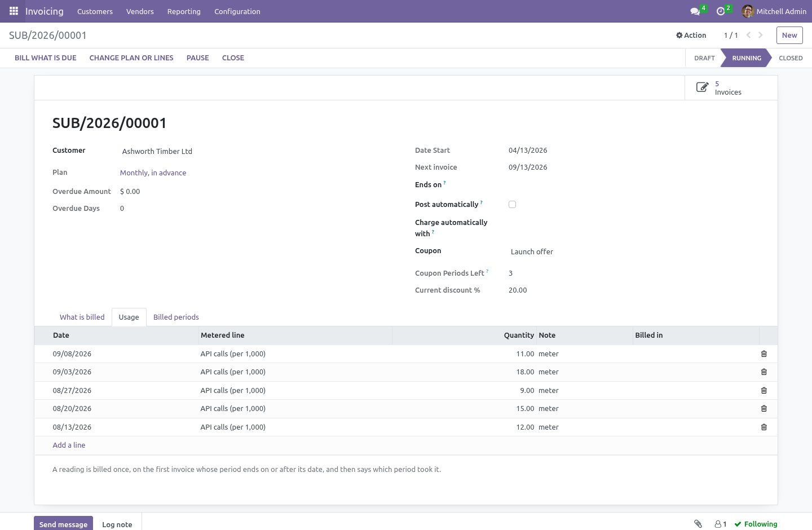The height and width of the screenshot is (530, 812).
Task: Go to next record with right chevron
Action: point(761,35)
